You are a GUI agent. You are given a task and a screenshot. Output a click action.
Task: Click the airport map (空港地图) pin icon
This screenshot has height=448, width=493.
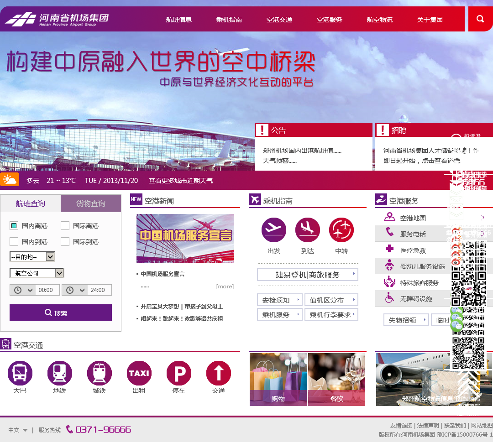coord(389,217)
